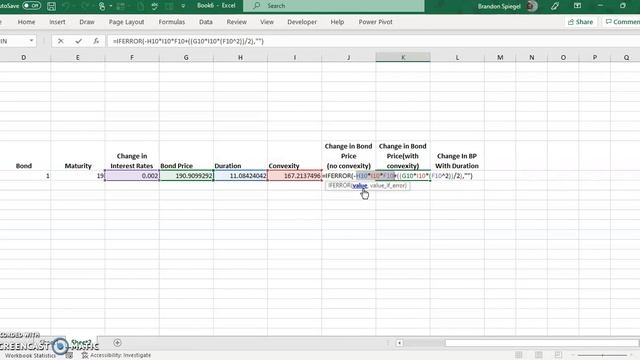Image resolution: width=640 pixels, height=360 pixels.
Task: Click the pen Coming Soon icon
Action: (x=554, y=6)
